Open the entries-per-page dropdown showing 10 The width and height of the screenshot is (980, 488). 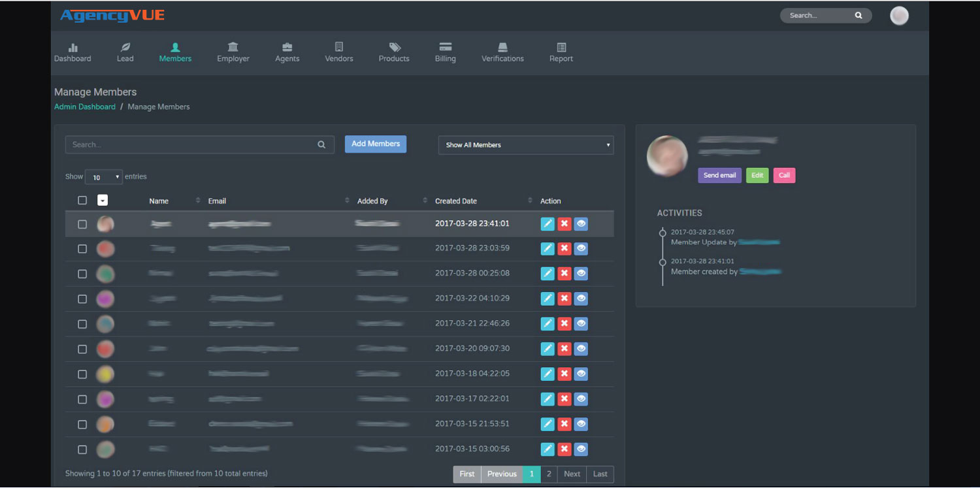[x=103, y=177]
